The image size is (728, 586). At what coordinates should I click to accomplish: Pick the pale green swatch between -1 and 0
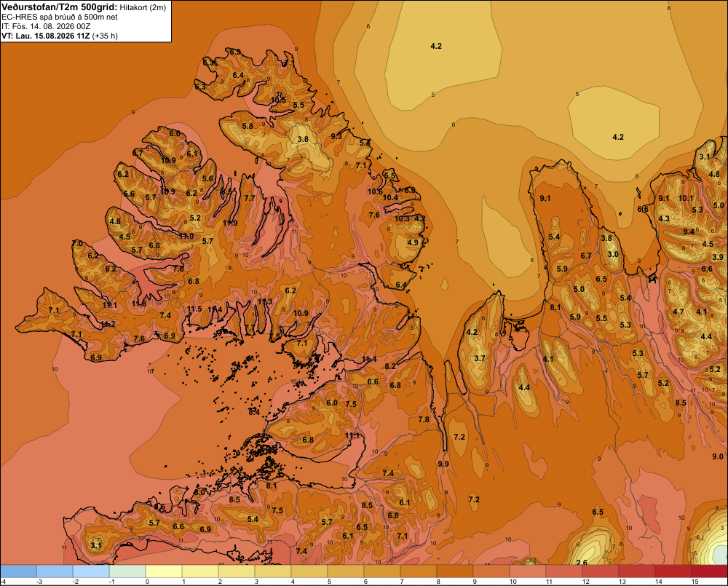tap(127, 571)
